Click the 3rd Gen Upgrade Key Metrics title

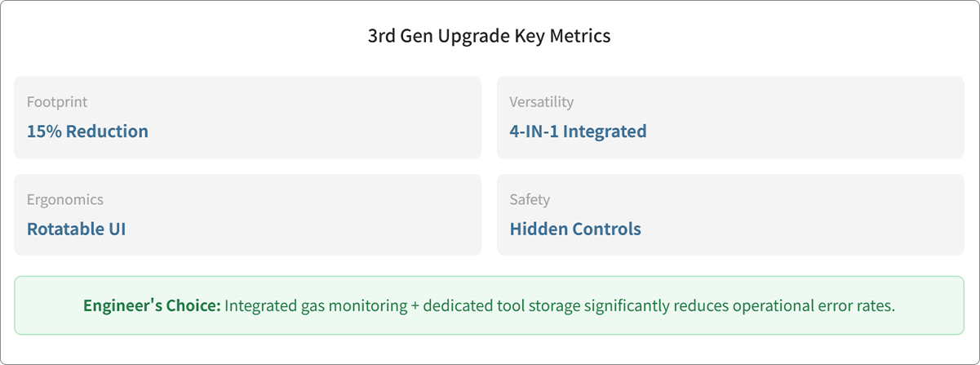click(490, 37)
